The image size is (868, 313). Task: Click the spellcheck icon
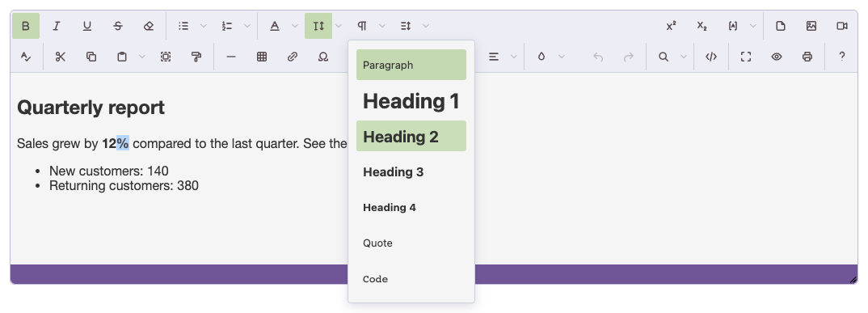[26, 57]
